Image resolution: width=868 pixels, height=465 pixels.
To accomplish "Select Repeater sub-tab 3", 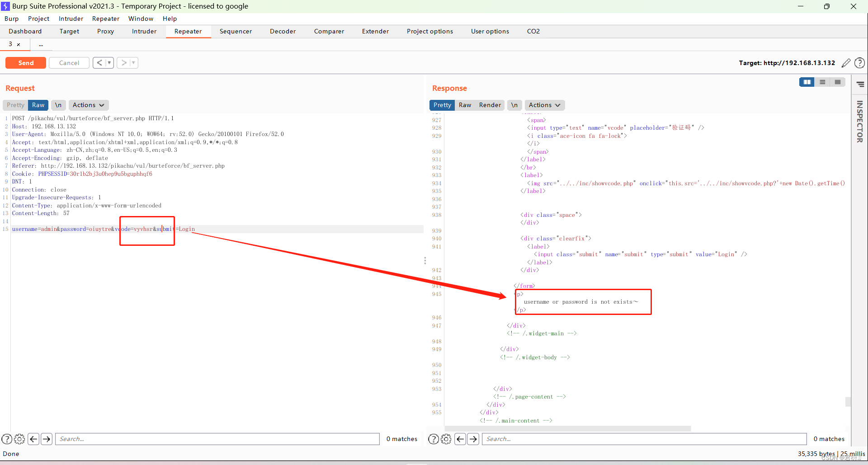I will pyautogui.click(x=10, y=44).
